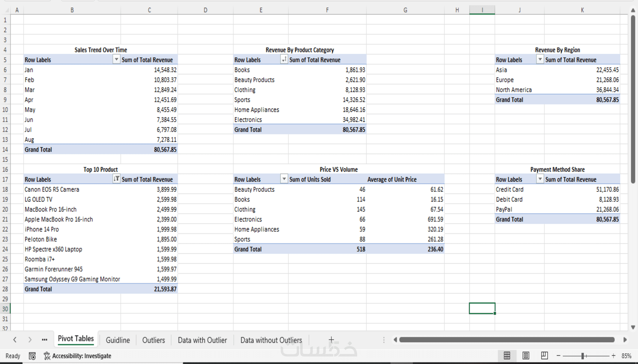Viewport: 638px width, 364px height.
Task: Click the Price VS Volume title cell
Action: [339, 169]
